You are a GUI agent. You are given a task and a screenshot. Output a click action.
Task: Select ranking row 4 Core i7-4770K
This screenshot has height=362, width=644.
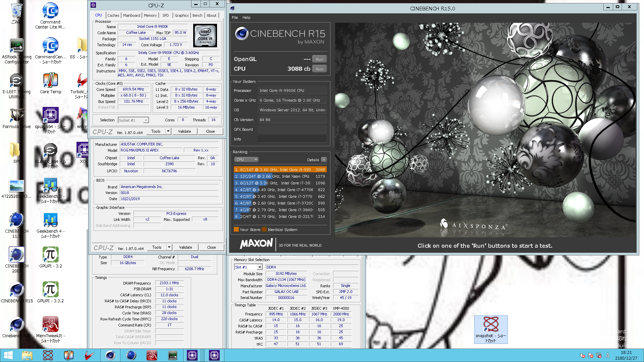pos(280,190)
